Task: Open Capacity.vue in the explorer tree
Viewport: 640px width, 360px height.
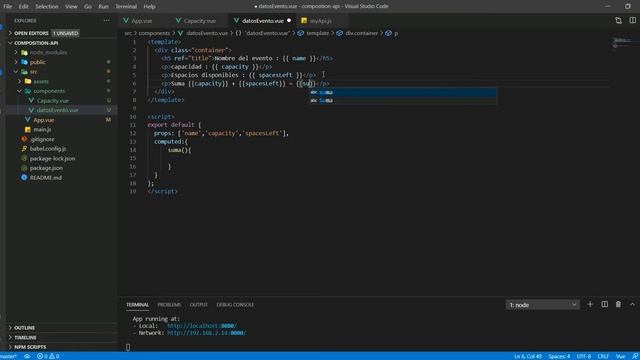Action: point(53,100)
